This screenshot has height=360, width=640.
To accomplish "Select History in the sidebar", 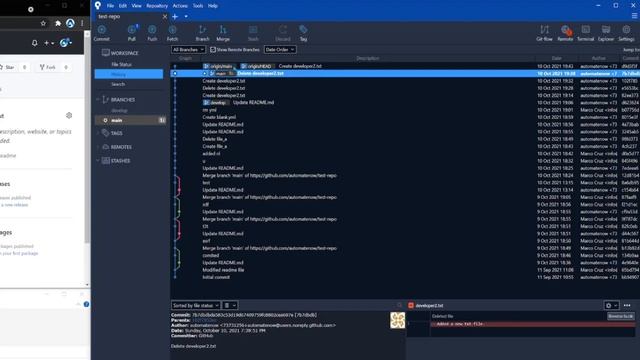I will pyautogui.click(x=129, y=74).
